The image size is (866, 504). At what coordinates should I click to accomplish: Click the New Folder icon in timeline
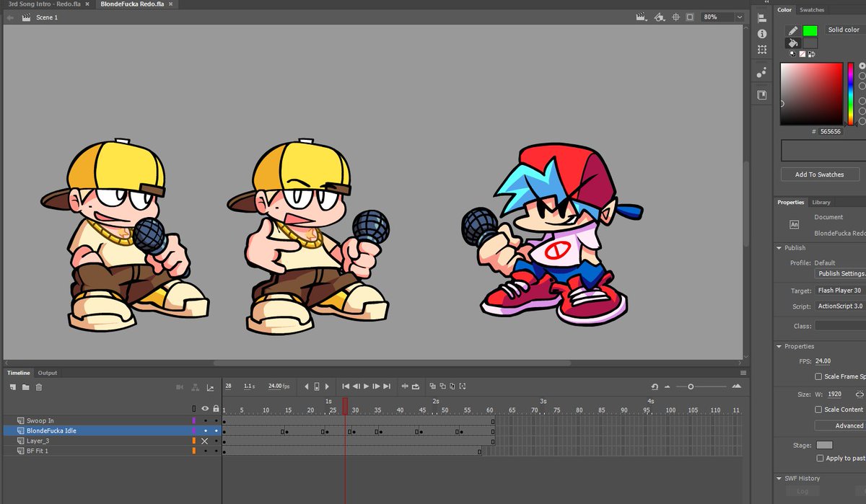click(x=26, y=387)
